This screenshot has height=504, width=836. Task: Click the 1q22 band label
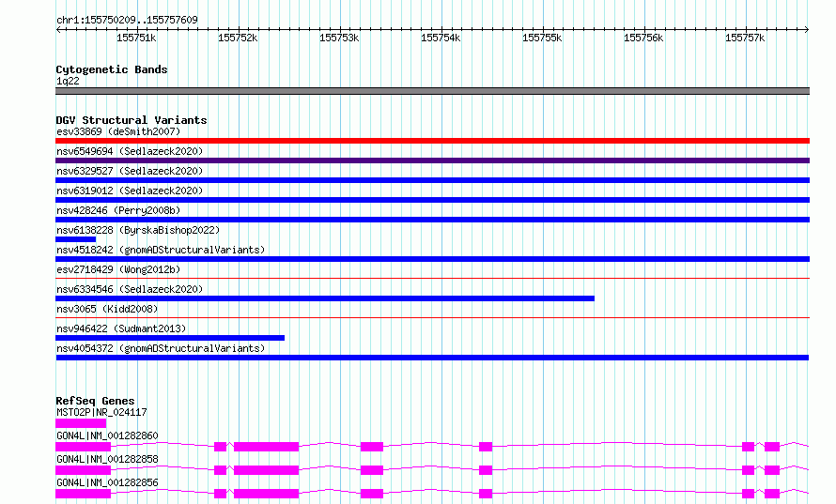(x=68, y=81)
